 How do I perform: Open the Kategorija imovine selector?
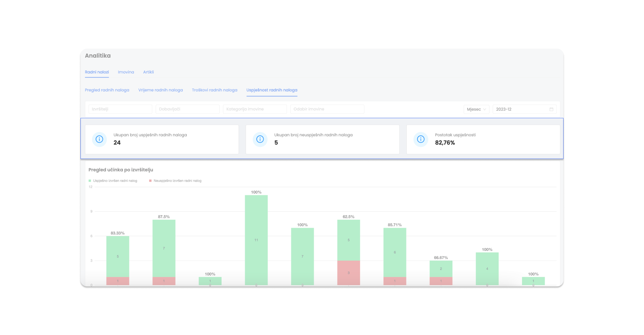(255, 109)
